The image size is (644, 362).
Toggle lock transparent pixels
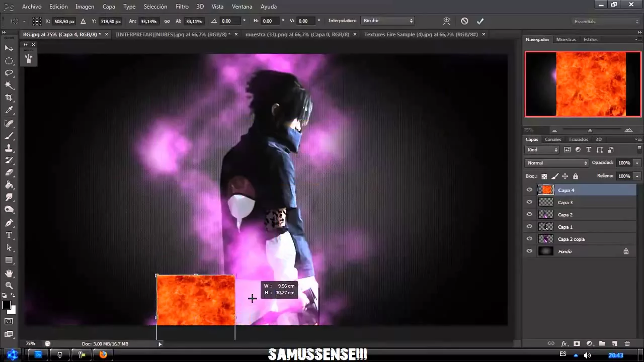(544, 176)
